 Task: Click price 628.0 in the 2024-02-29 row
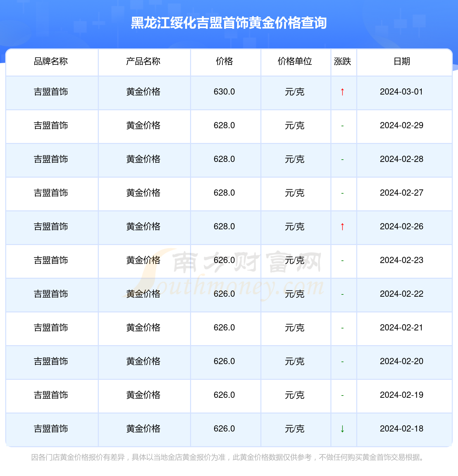click(224, 126)
